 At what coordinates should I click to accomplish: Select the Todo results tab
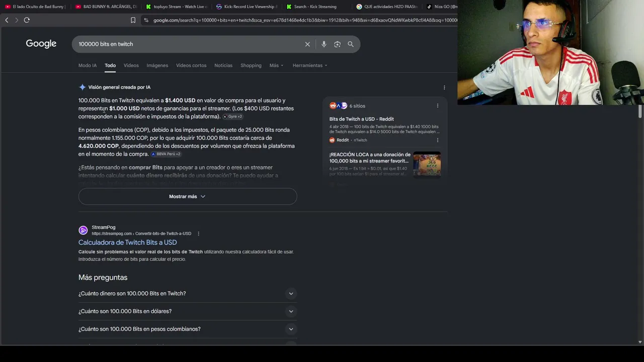[110, 65]
